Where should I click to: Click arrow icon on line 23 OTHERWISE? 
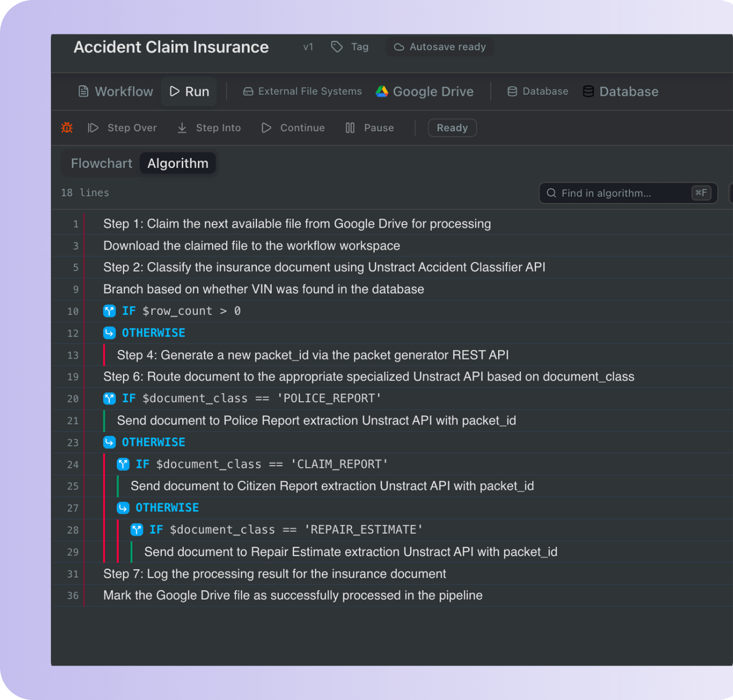109,442
